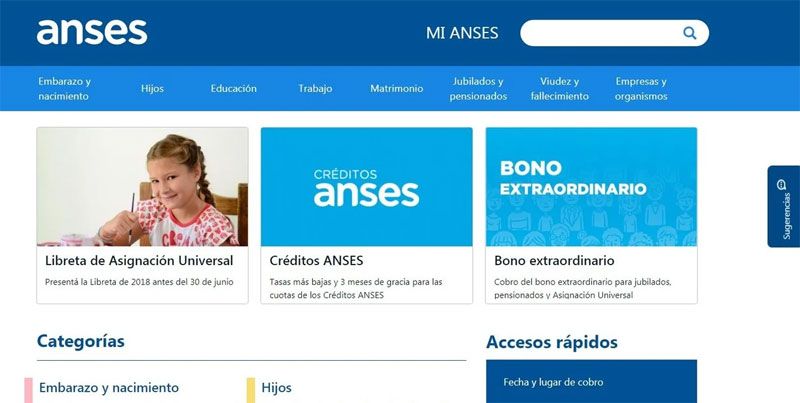Image resolution: width=800 pixels, height=403 pixels.
Task: Open the MI ANSES link
Action: click(462, 33)
